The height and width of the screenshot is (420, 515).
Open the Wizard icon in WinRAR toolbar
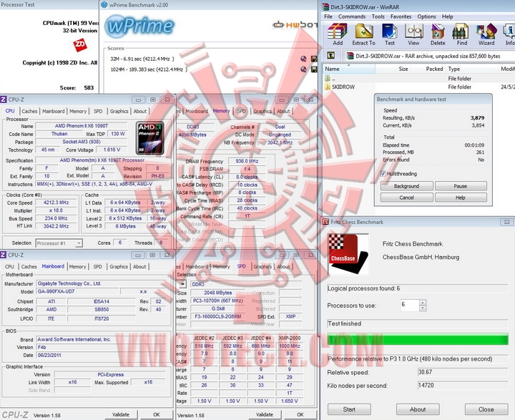click(x=486, y=34)
